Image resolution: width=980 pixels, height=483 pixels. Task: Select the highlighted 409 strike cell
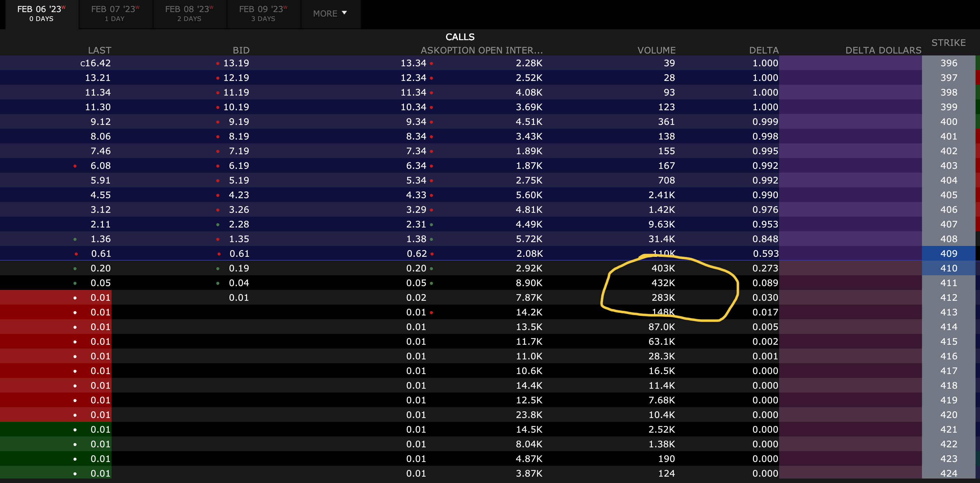(x=948, y=254)
